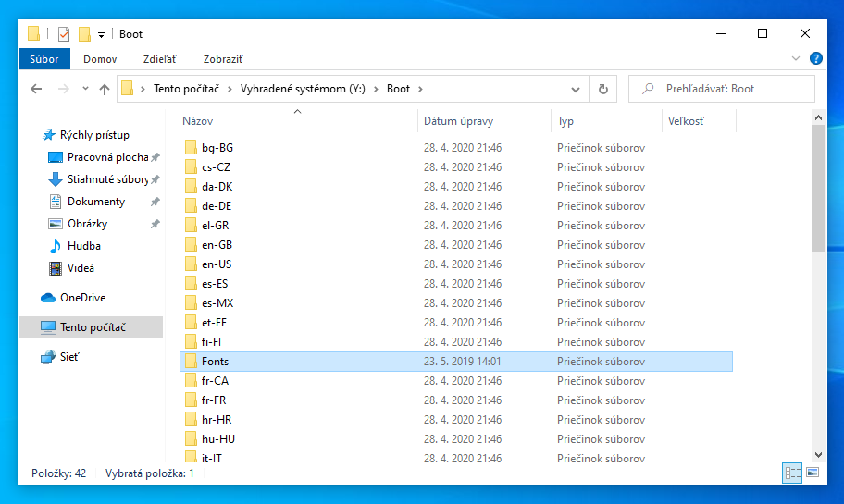Switch to the Zobraziť ribbon tab
Viewport: 844px width, 504px height.
(224, 59)
